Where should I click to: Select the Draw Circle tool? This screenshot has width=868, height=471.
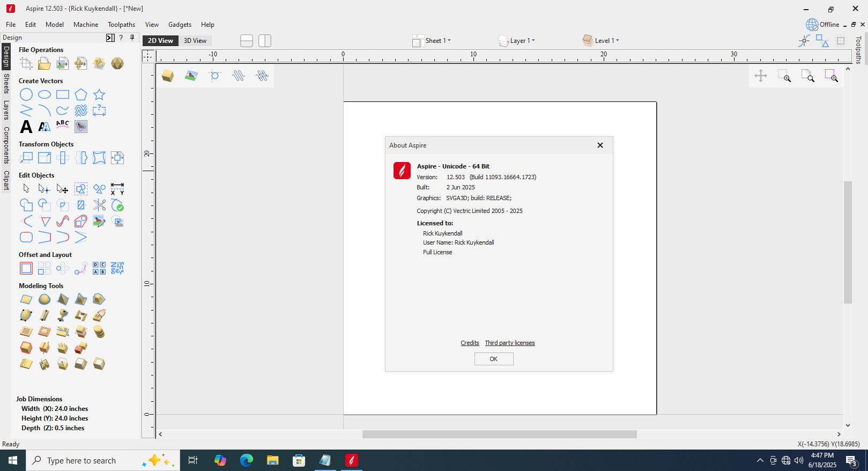[26, 95]
